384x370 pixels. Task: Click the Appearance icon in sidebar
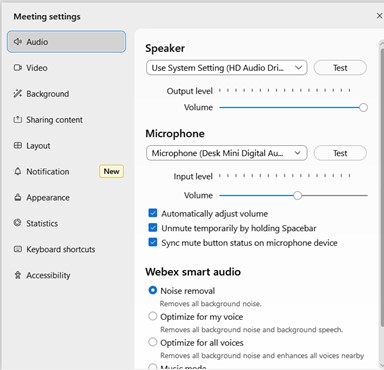[18, 197]
